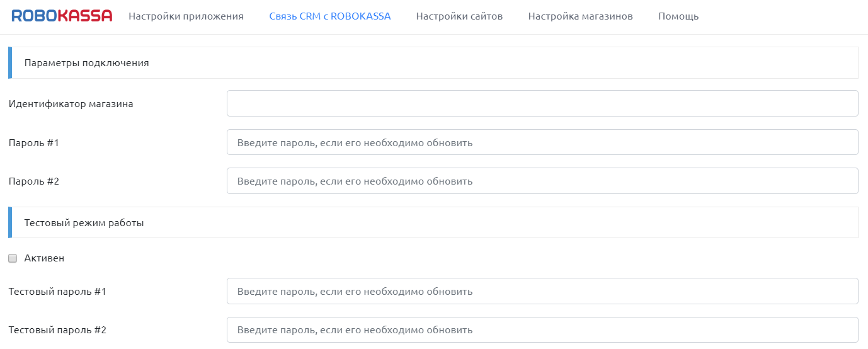Open Настройка магазинов page
The height and width of the screenshot is (349, 868).
(580, 16)
